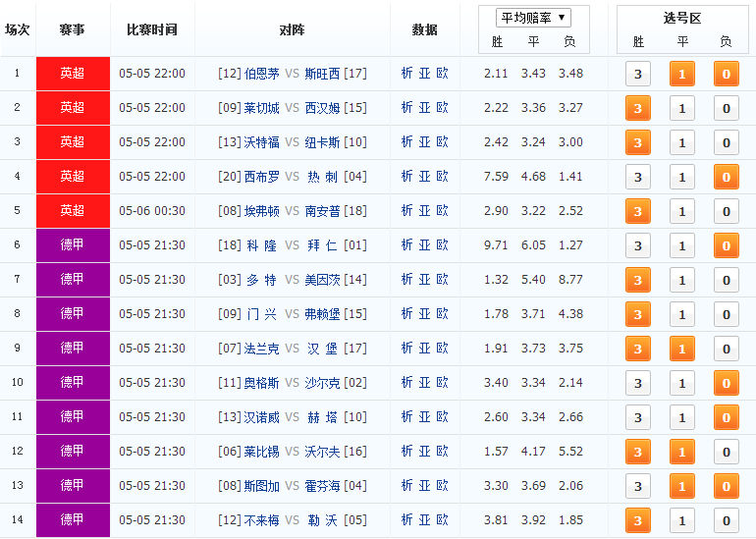This screenshot has height=539, width=756.
Task: Toggle loss (0) for match 8 门兴 vs 弗赖堡
Action: pos(727,314)
